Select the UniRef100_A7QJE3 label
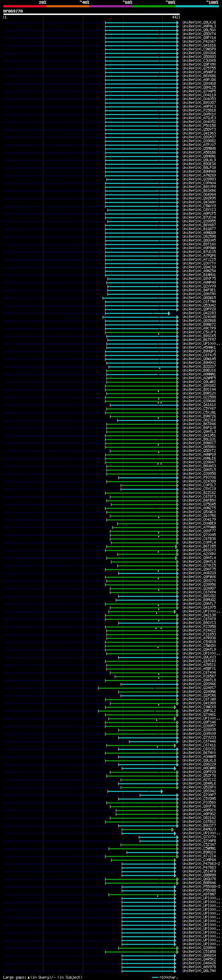 click(199, 118)
